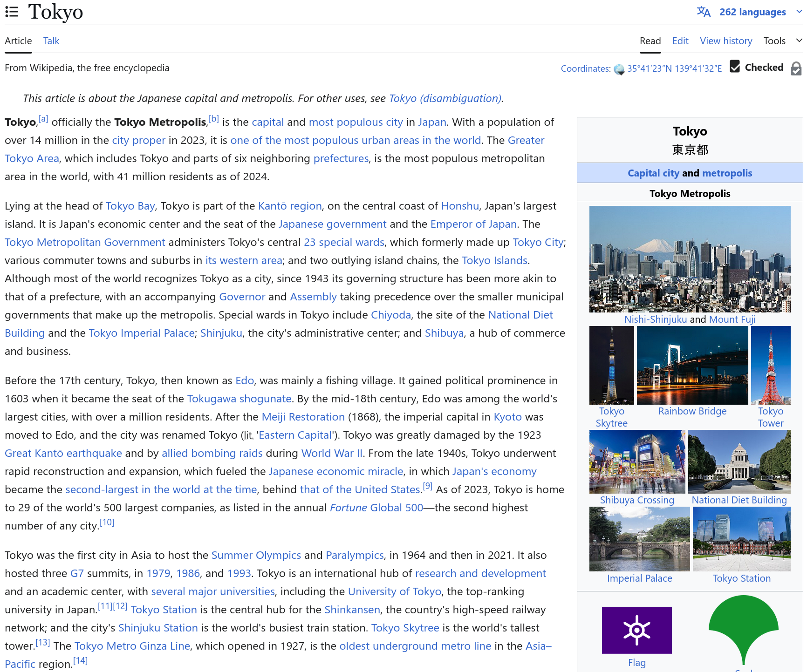Open the Shibuya Crossing photo
This screenshot has width=807, height=672.
(637, 462)
